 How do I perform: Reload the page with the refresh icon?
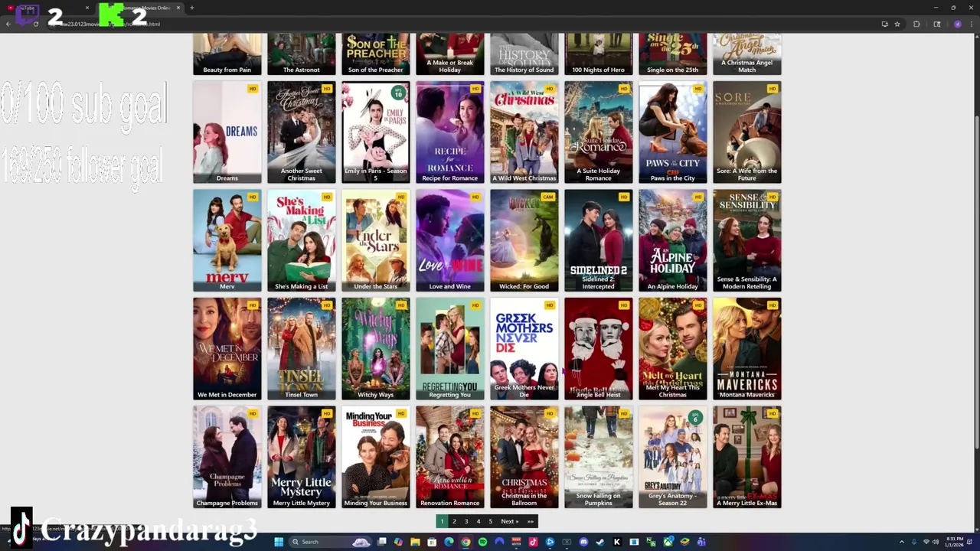click(x=35, y=24)
